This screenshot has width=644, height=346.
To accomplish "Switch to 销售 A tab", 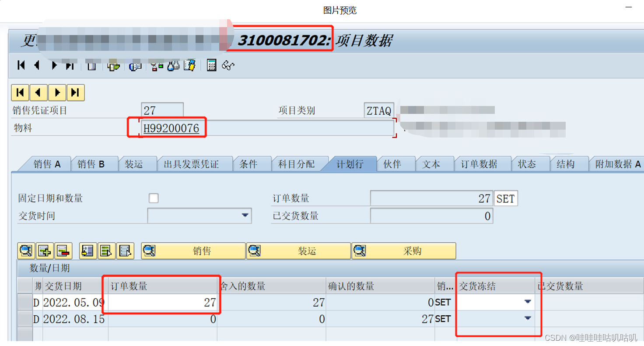I will click(47, 164).
